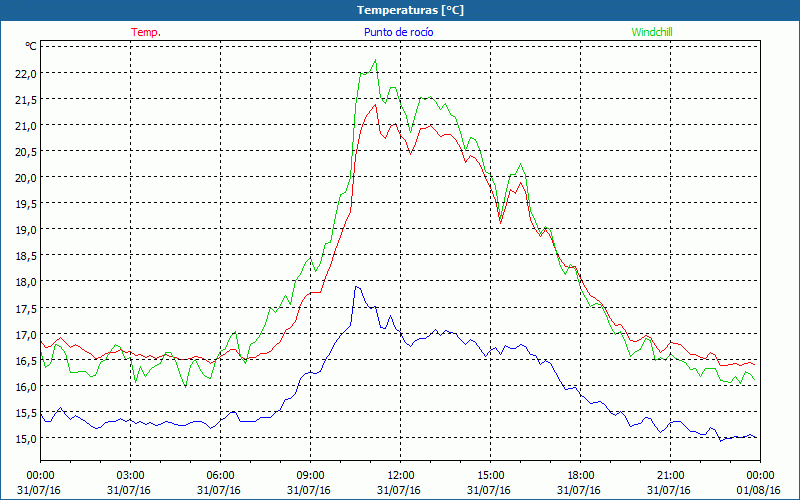Click the 16,0 y-axis value
This screenshot has height=500, width=800.
point(27,387)
